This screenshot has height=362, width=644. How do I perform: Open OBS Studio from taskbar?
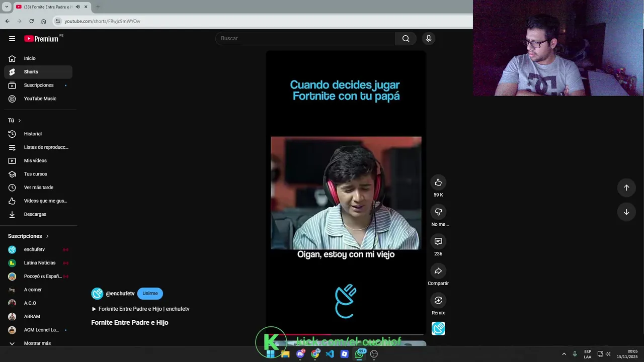click(374, 354)
